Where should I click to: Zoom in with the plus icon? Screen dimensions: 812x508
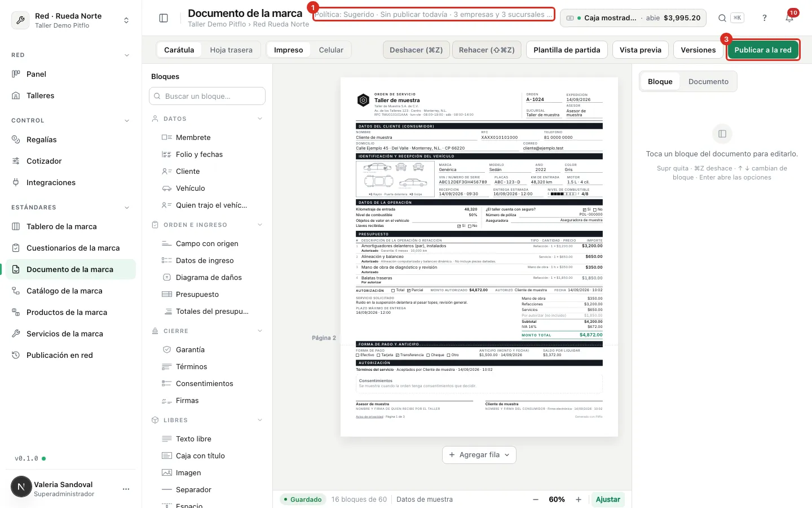[x=579, y=500]
